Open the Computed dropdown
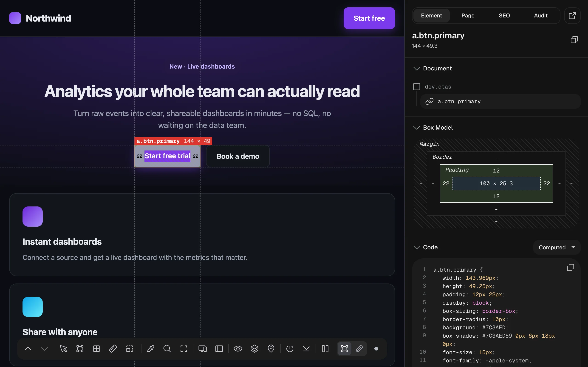Screen dimensions: 588x367 557,247
